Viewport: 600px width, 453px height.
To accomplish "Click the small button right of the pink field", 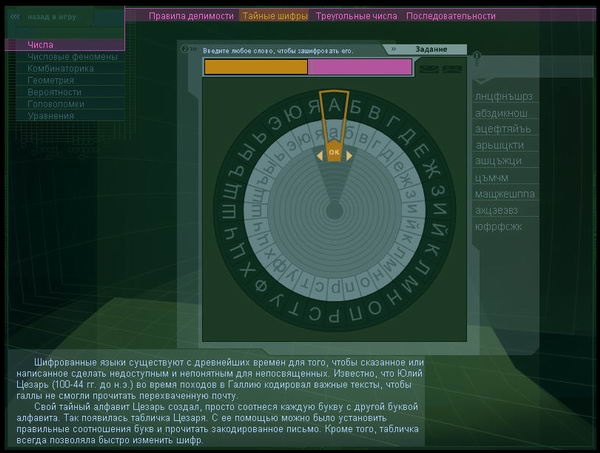I will [428, 68].
